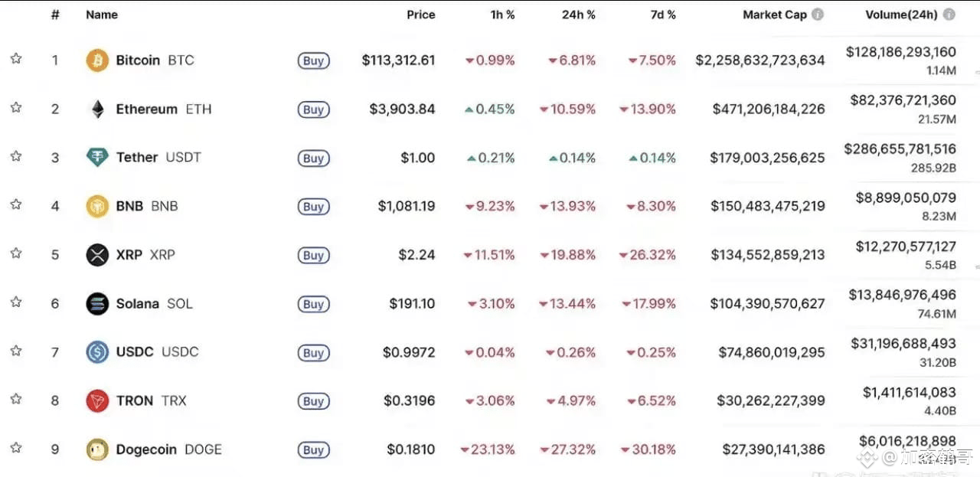Click the Bitcoin coin logo icon
The height and width of the screenshot is (477, 980).
coord(97,60)
